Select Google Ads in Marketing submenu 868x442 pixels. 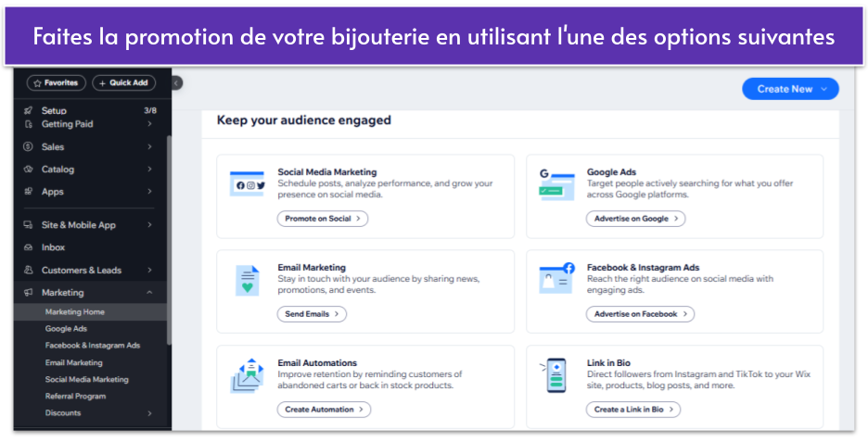(66, 329)
